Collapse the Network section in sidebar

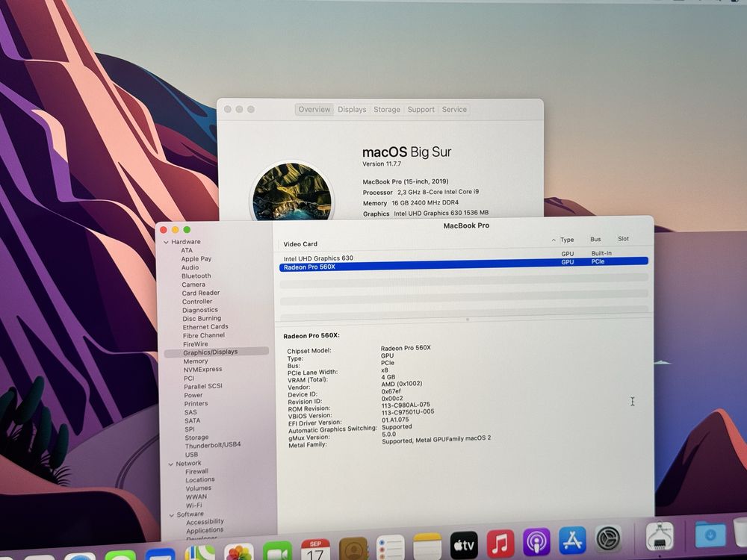(171, 464)
